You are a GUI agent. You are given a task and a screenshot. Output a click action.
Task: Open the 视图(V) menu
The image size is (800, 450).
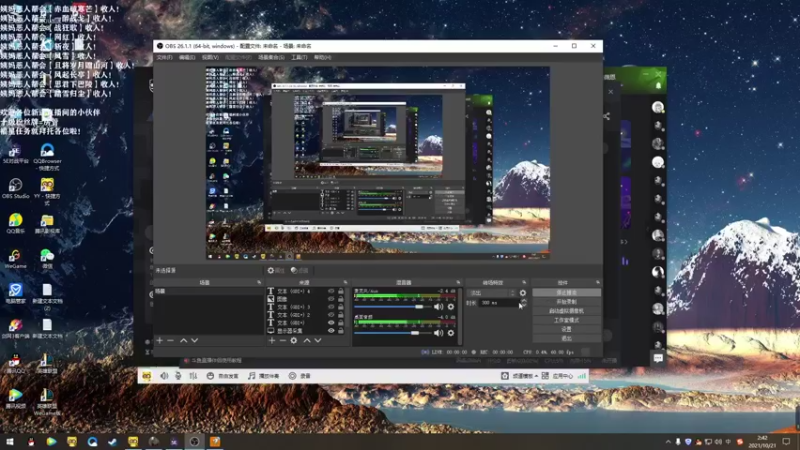(210, 57)
